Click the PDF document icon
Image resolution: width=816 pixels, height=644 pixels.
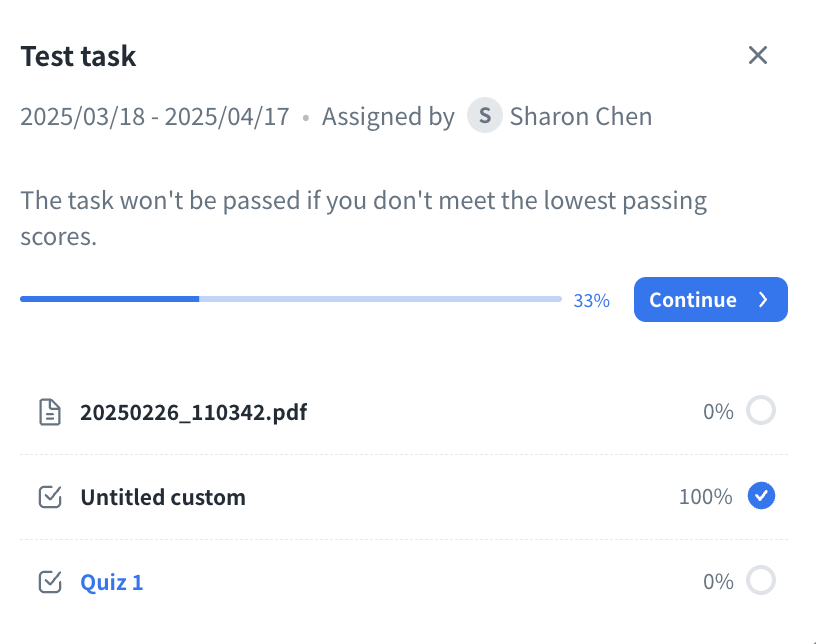49,412
